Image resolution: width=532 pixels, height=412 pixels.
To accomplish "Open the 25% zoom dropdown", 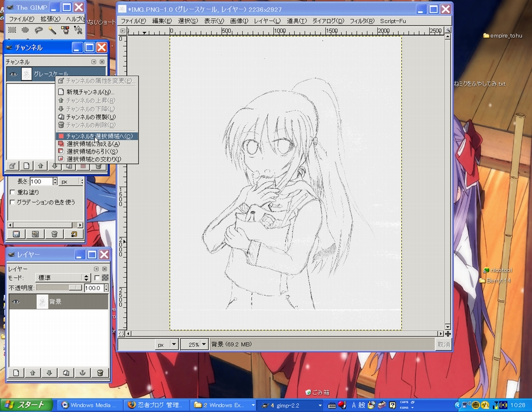I will [x=194, y=345].
